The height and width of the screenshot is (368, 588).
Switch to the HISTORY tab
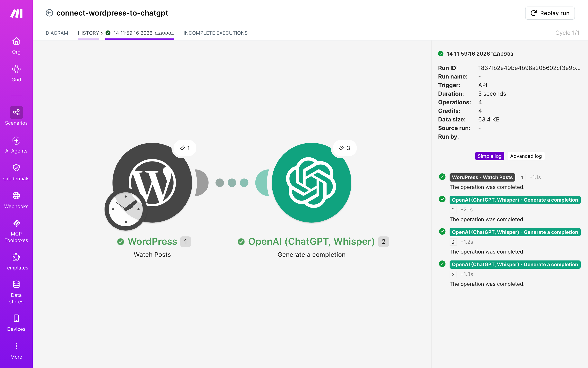(x=88, y=33)
